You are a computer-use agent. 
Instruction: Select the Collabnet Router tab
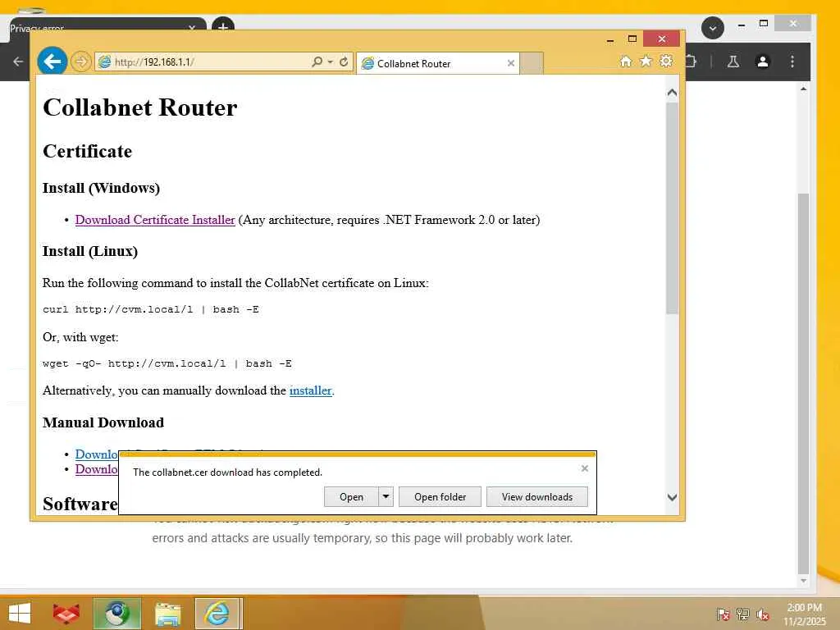coord(437,63)
